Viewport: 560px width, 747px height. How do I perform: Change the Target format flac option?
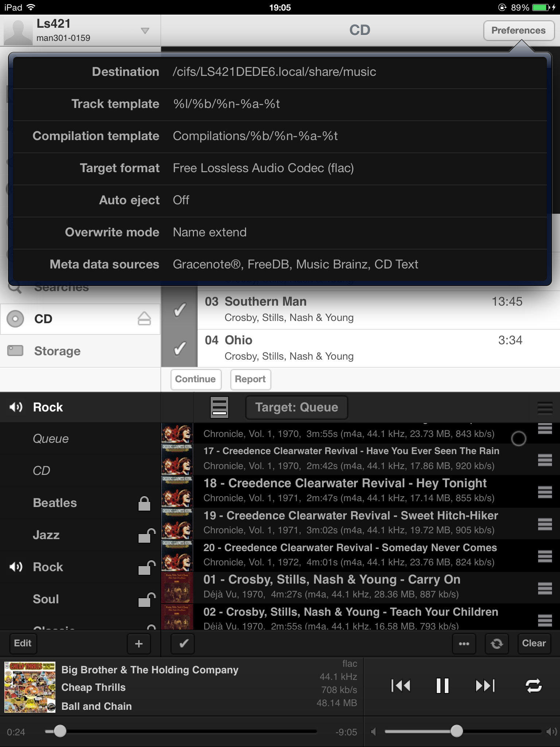click(x=280, y=168)
